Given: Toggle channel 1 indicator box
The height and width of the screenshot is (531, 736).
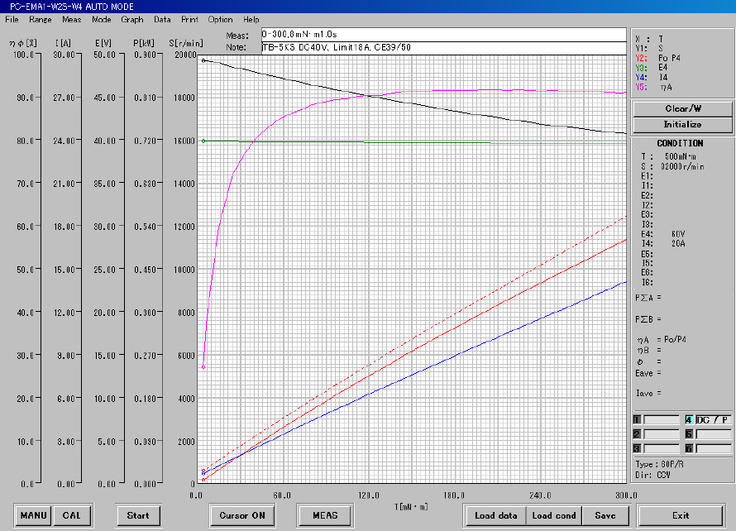Looking at the screenshot, I should [637, 419].
